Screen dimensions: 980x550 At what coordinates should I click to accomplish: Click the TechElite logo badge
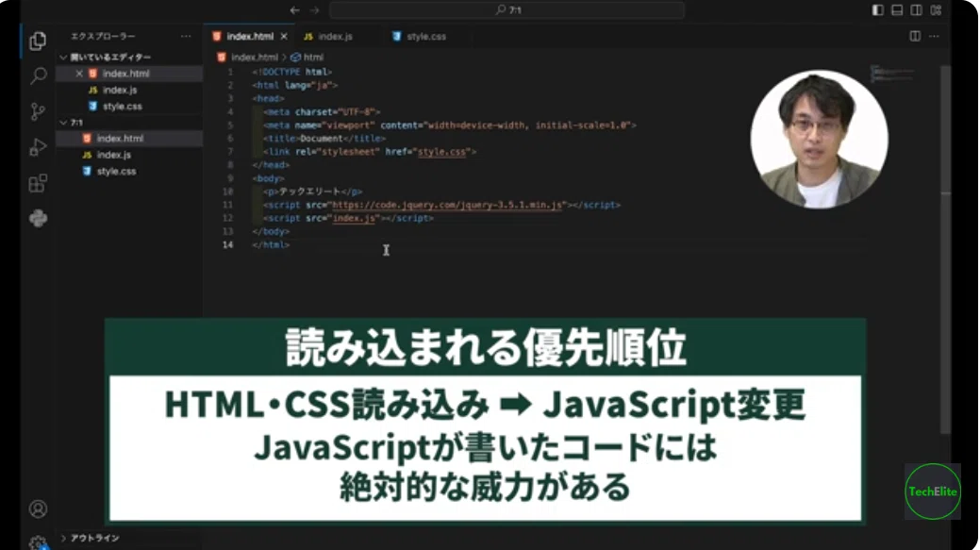coord(933,492)
